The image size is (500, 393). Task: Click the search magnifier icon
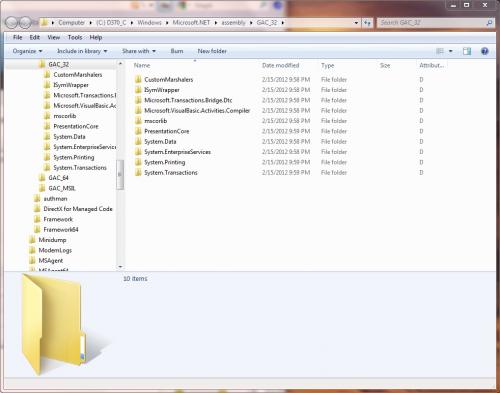pos(489,23)
